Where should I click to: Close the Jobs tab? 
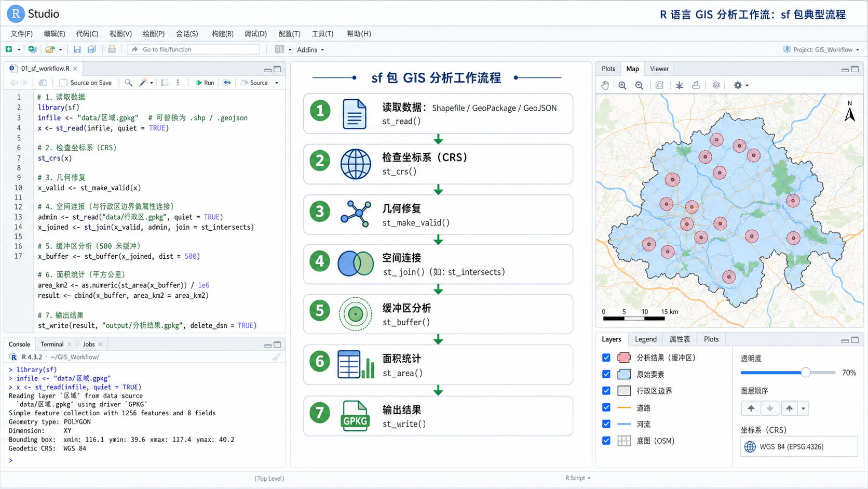click(100, 345)
